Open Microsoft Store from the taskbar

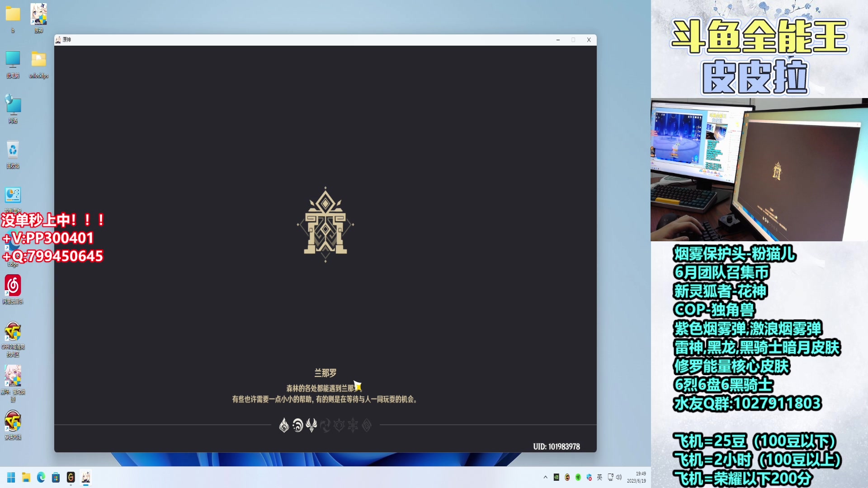(56, 478)
